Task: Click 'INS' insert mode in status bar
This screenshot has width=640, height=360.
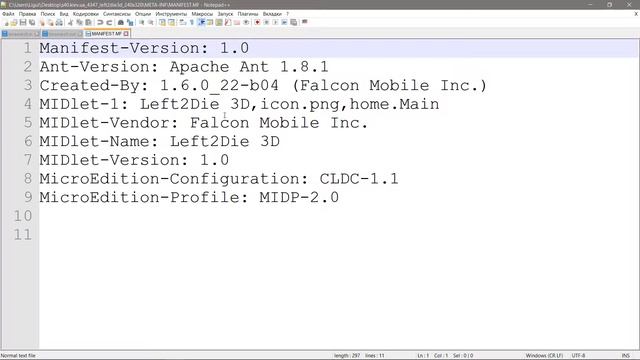Action: pyautogui.click(x=625, y=356)
